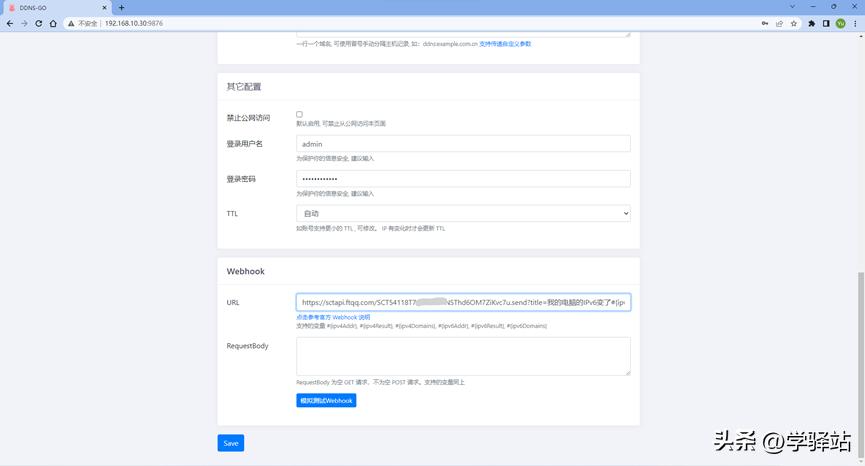
Task: Click the Webhook section heading
Action: (245, 271)
